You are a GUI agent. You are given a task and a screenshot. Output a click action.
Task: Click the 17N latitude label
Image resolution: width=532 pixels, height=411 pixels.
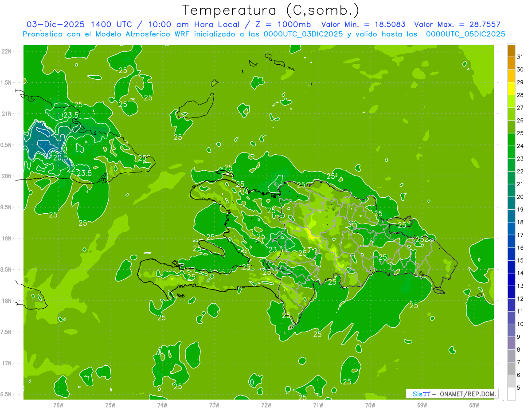click(7, 363)
